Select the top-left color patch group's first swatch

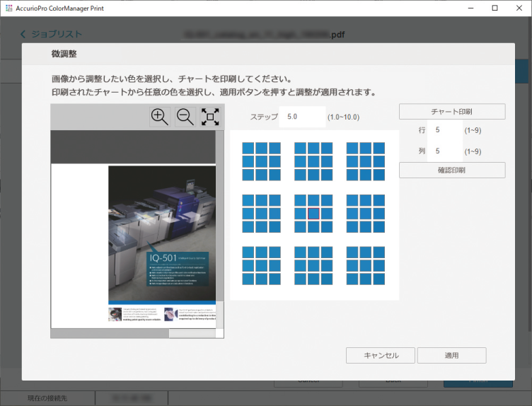[x=248, y=149]
